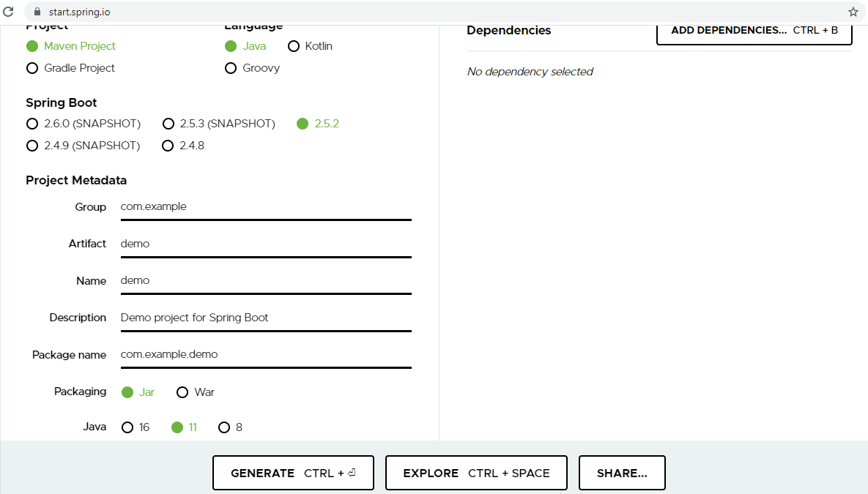Click the Dependencies heading text
Image resolution: width=868 pixels, height=494 pixels.
point(509,31)
